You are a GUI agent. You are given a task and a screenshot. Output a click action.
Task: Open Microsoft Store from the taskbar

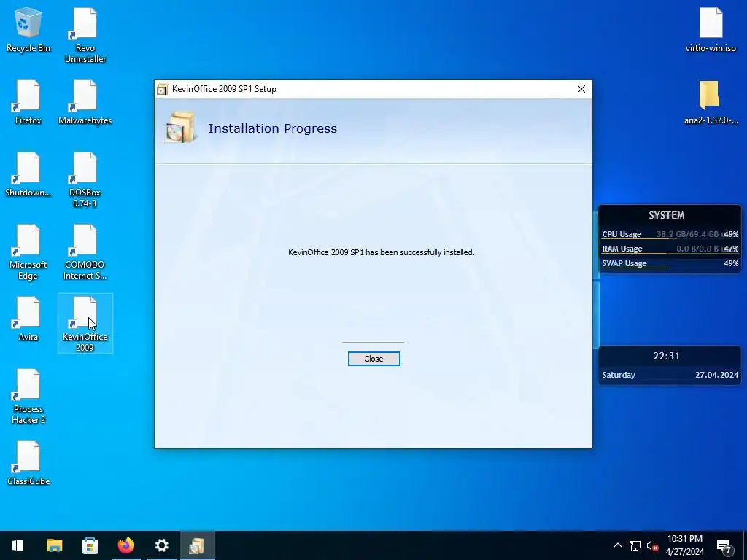coord(90,545)
